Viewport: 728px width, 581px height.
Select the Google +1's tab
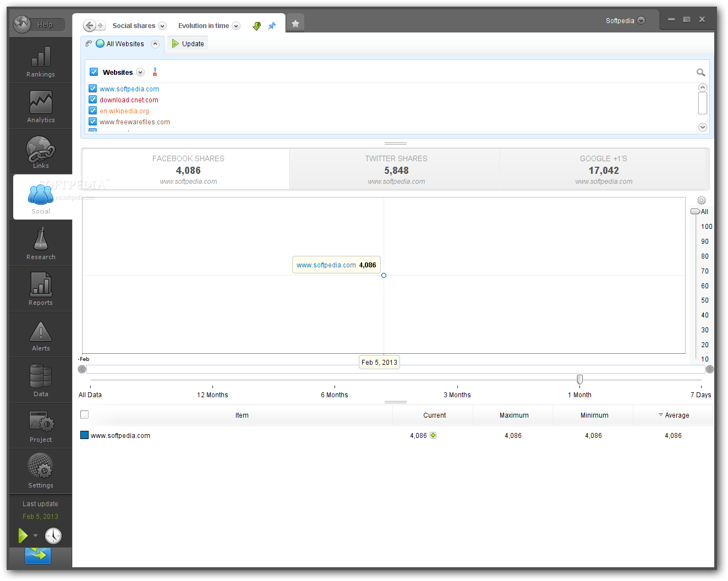tap(604, 169)
